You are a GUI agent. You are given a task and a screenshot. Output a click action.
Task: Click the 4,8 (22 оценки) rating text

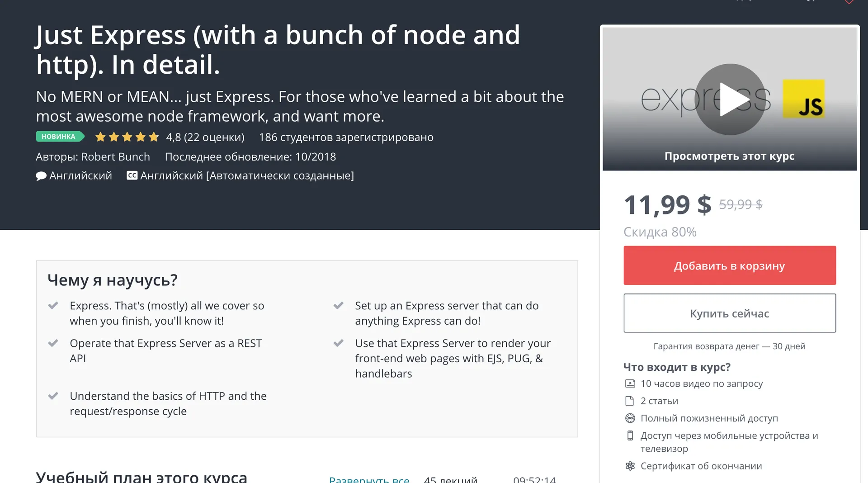(205, 137)
